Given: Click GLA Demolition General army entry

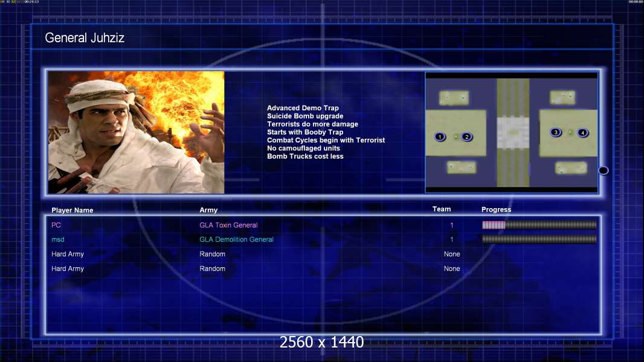Looking at the screenshot, I should coord(237,240).
